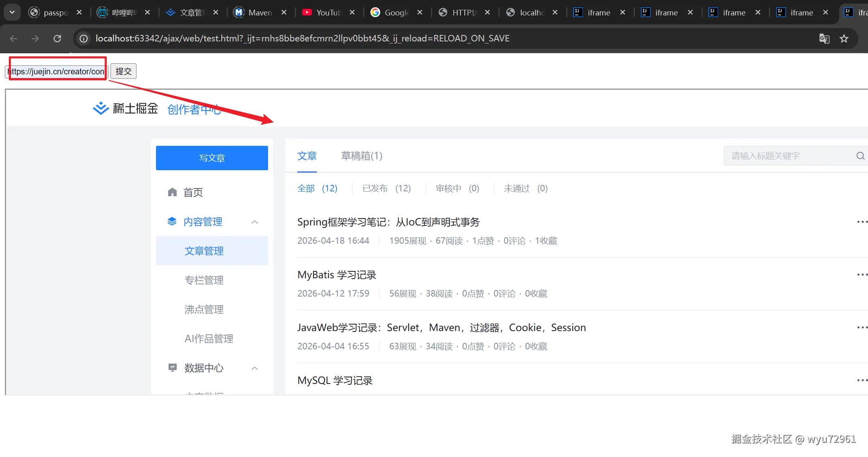Open the three-dot menu for Spring article
The width and height of the screenshot is (868, 457).
[862, 222]
